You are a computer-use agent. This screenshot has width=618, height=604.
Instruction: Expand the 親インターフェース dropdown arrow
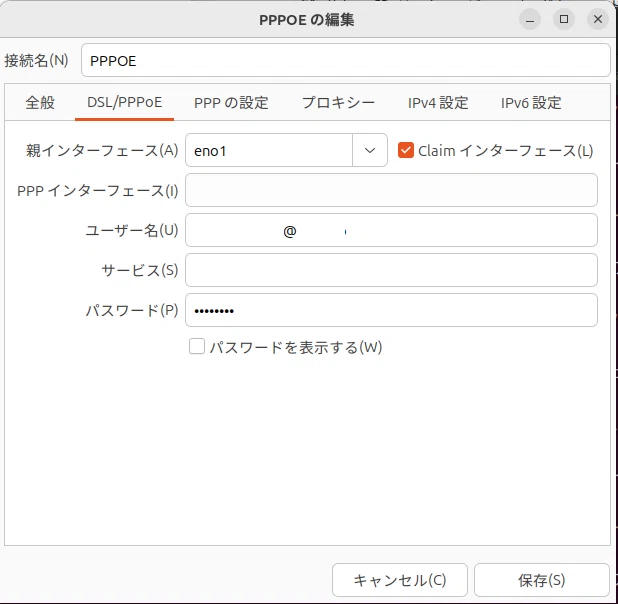[370, 150]
